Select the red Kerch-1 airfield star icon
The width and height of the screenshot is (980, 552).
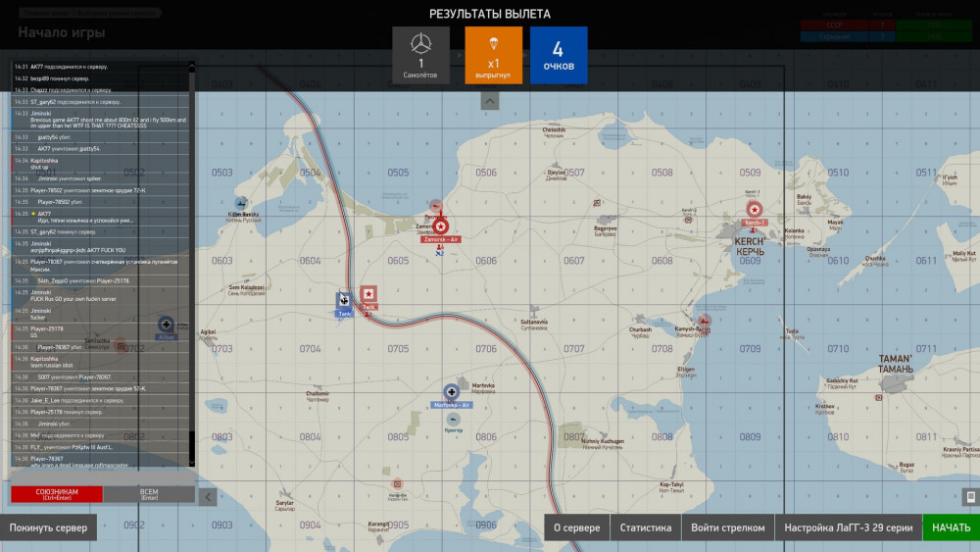pyautogui.click(x=755, y=210)
